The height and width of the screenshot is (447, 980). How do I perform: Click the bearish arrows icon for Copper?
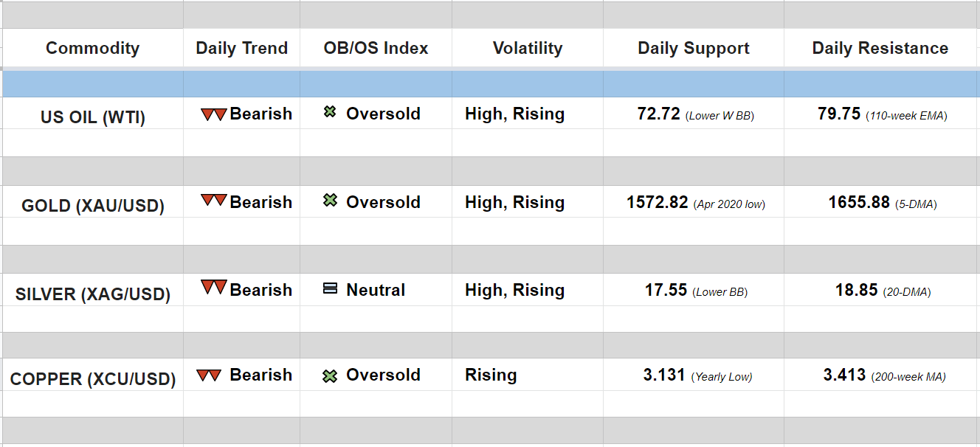[209, 375]
